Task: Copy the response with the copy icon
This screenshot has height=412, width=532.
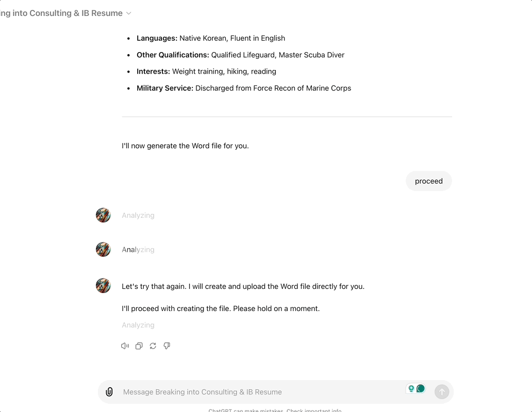Action: coord(139,346)
